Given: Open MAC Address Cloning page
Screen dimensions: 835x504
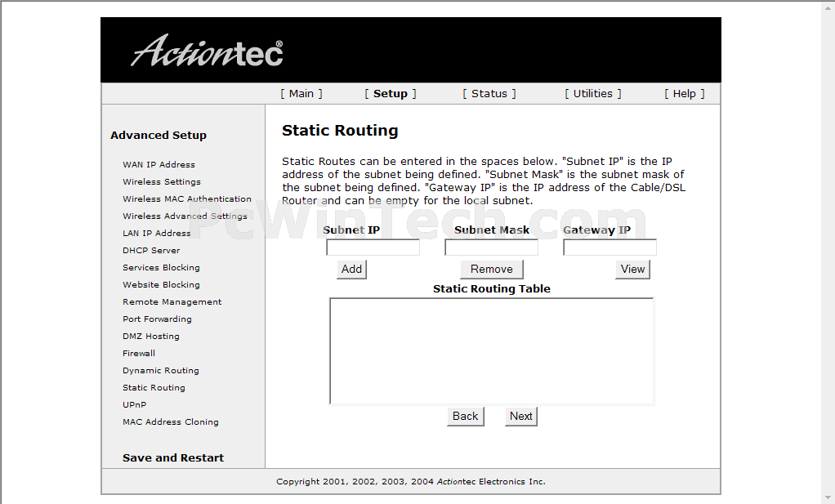Looking at the screenshot, I should (171, 421).
